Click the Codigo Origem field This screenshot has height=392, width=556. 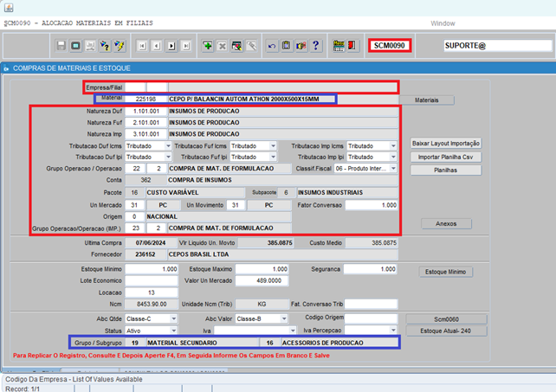coord(371,318)
